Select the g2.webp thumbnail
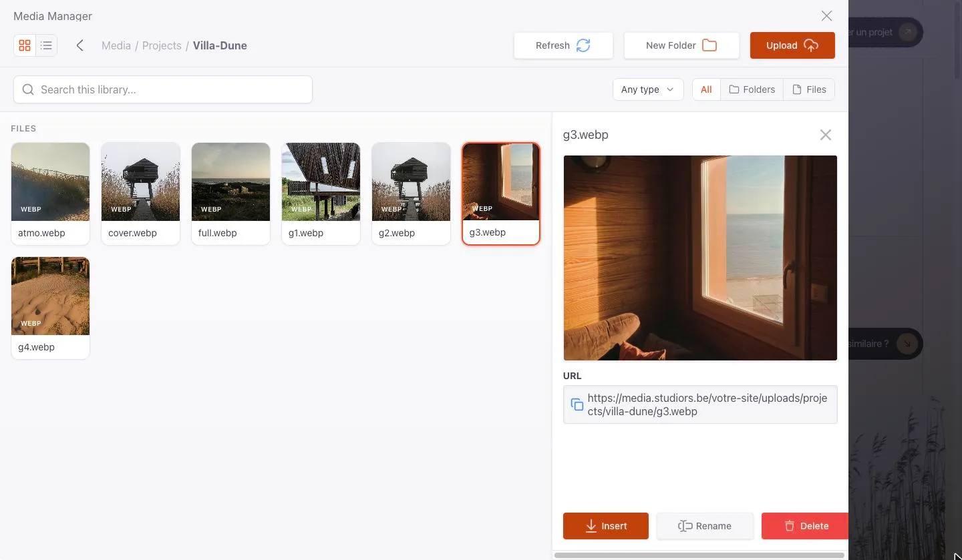Screen dimensions: 962x560 click(x=411, y=182)
